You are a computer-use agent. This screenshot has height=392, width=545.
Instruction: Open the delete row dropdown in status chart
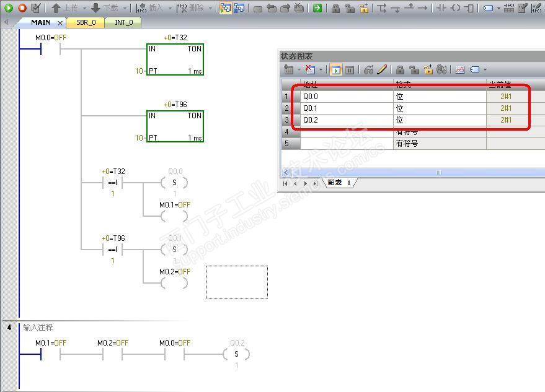pos(321,69)
